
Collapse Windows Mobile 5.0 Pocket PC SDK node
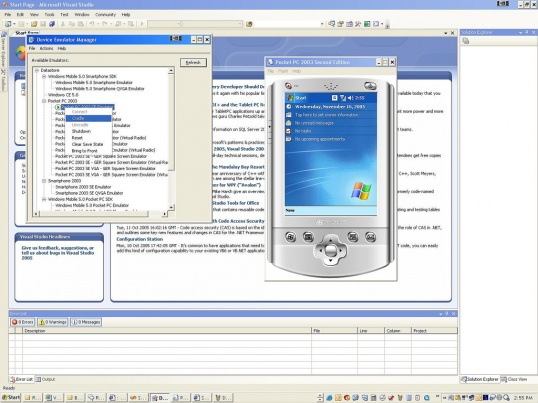pyautogui.click(x=44, y=199)
